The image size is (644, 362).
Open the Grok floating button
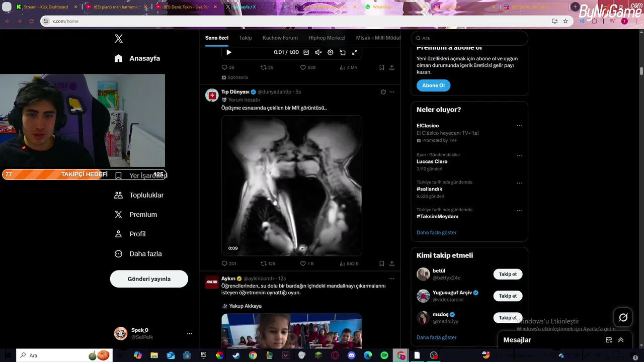click(x=623, y=317)
